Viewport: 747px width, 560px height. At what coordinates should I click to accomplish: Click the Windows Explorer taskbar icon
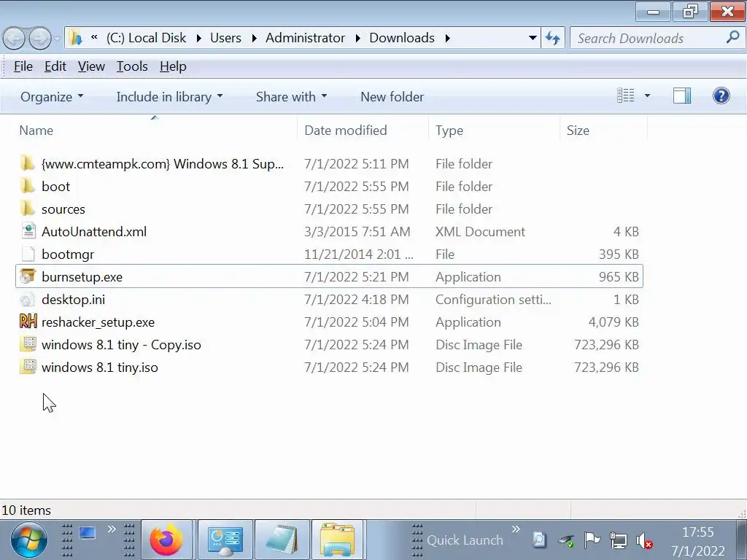(x=338, y=540)
